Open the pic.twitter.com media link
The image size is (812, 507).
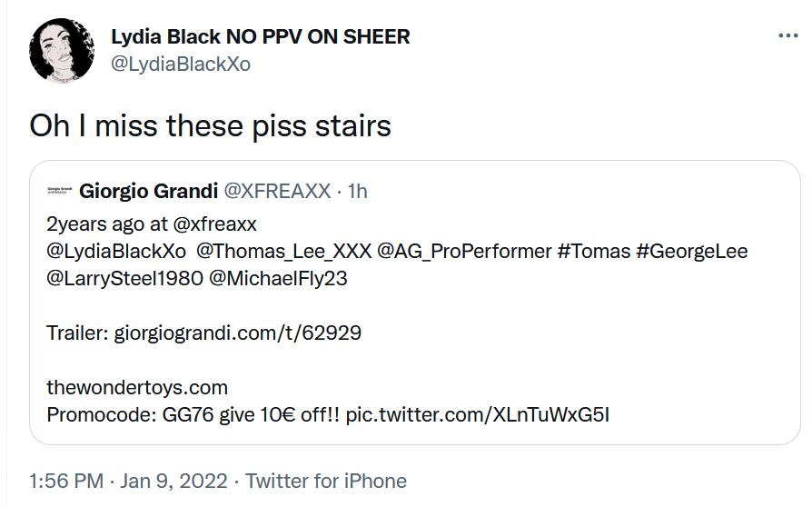click(478, 415)
